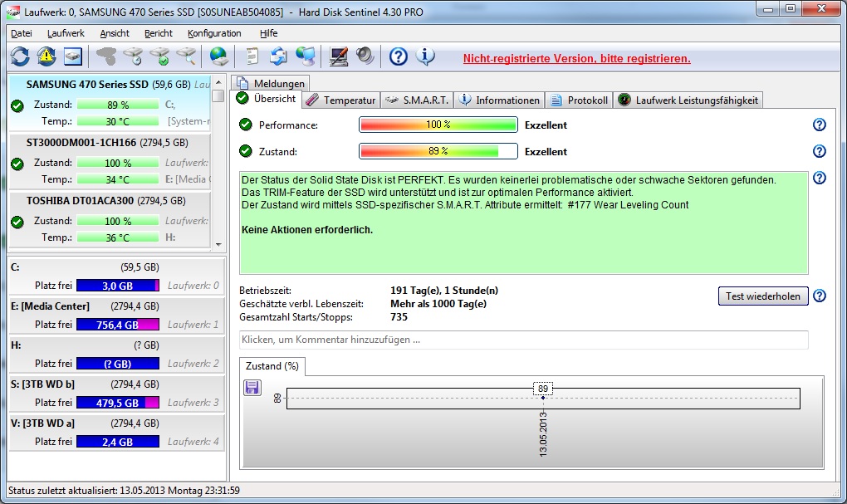This screenshot has height=504, width=847.
Task: Click the speaker sound toolbar icon
Action: [x=365, y=56]
